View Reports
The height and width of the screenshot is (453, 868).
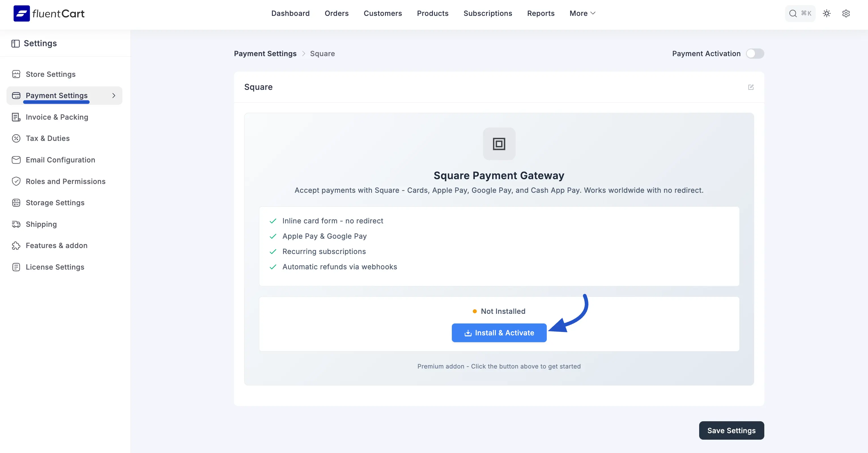(x=541, y=13)
